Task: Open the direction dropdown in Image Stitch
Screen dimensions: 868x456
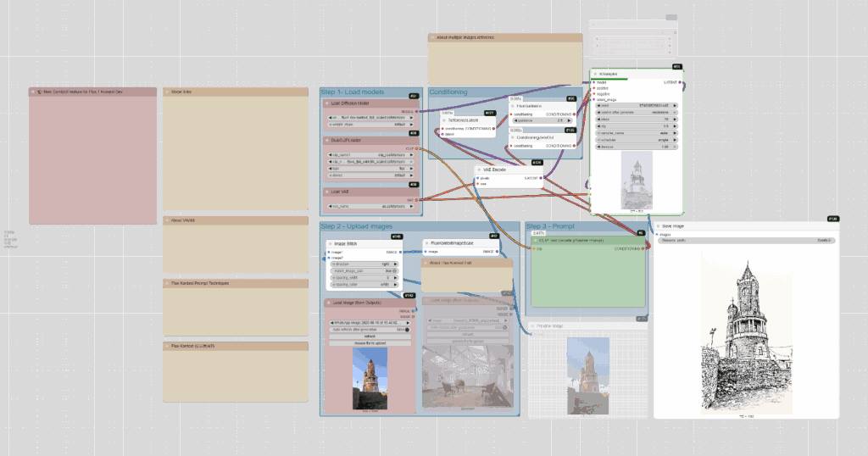Action: point(364,264)
